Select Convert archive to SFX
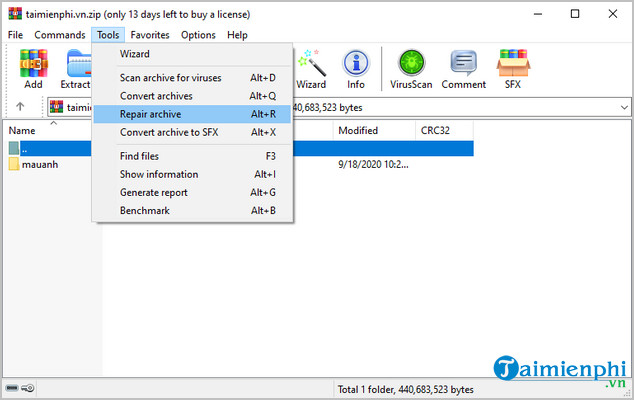Viewport: 634px width, 400px height. tap(192, 132)
